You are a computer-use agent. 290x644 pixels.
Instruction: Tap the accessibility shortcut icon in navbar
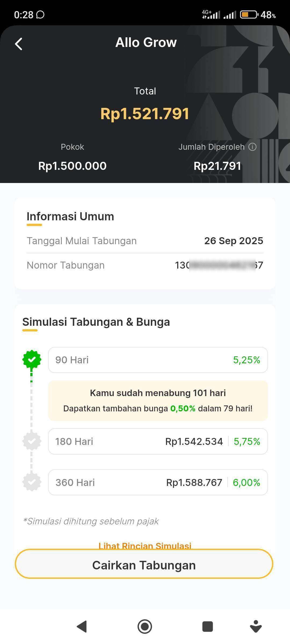(256, 627)
